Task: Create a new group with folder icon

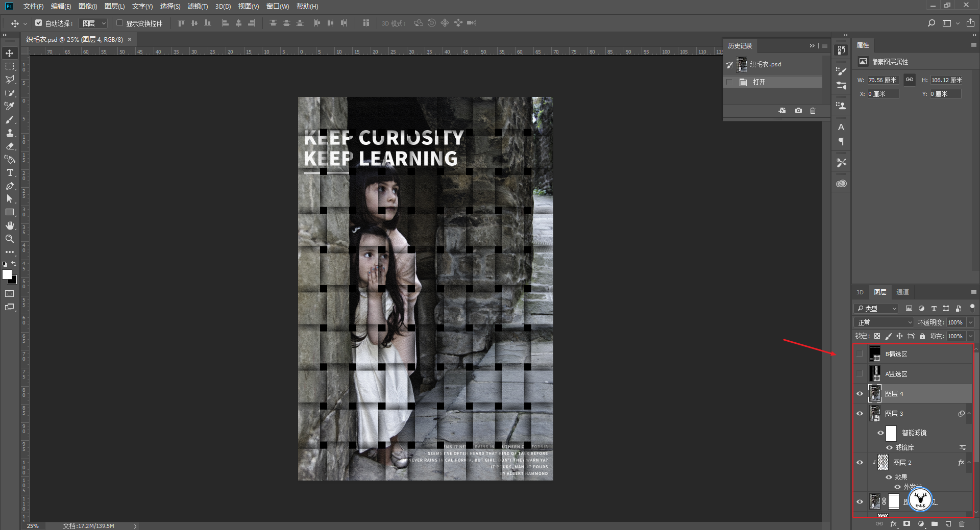Action: [934, 524]
